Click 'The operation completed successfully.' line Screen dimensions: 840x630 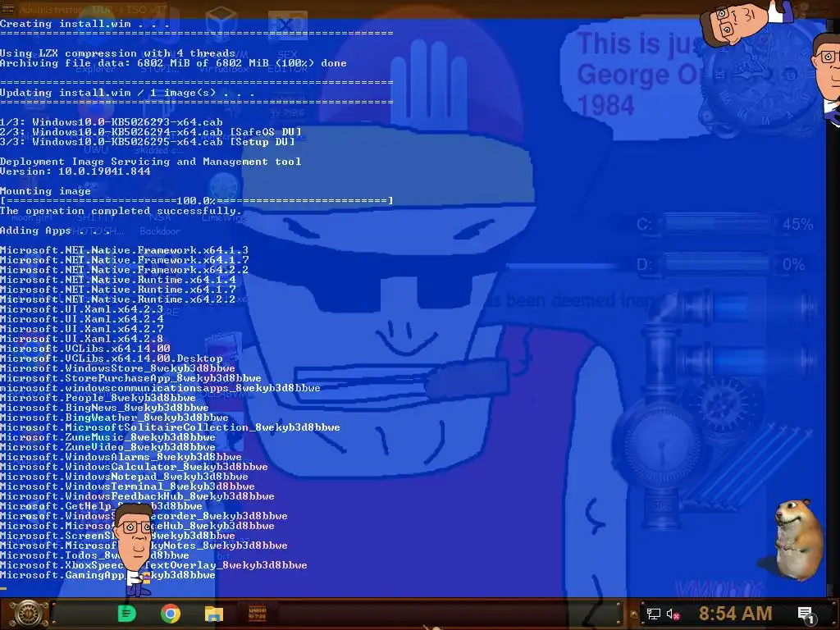pos(121,211)
